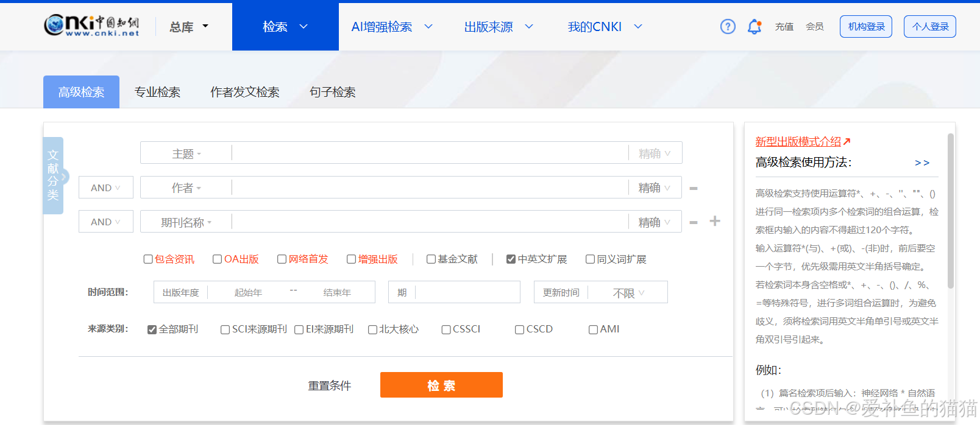Expand the 文献分类 side panel
The height and width of the screenshot is (425, 980).
[x=54, y=175]
